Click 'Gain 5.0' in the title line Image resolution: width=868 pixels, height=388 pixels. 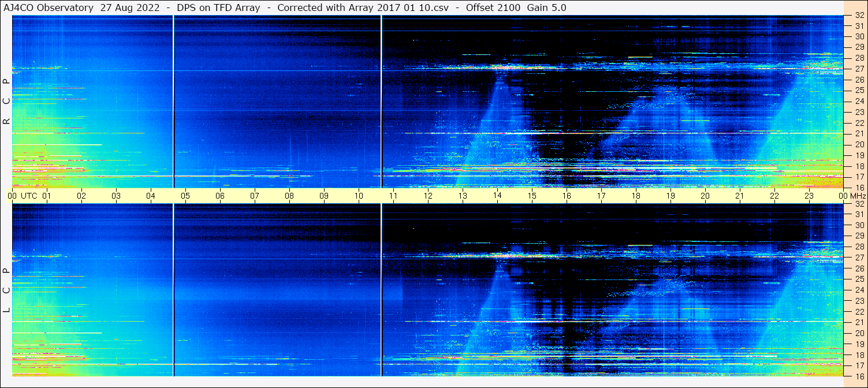click(546, 8)
